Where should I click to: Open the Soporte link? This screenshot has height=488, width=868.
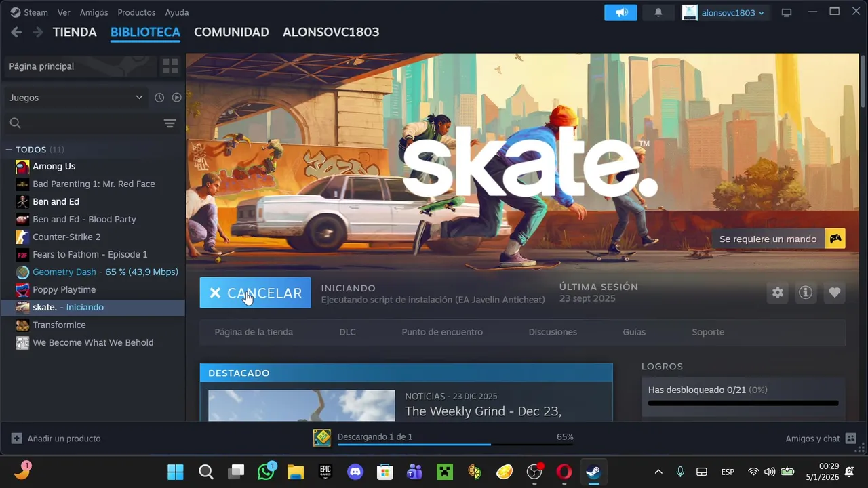pyautogui.click(x=708, y=332)
